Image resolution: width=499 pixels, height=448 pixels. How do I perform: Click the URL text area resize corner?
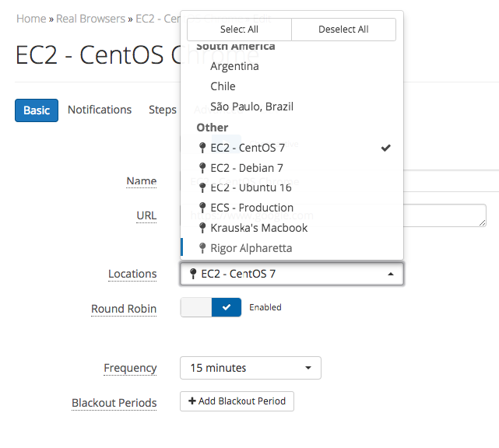click(x=483, y=223)
